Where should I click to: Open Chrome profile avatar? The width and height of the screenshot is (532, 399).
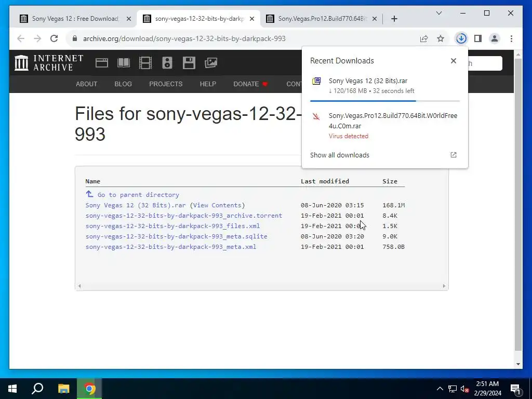(x=495, y=38)
